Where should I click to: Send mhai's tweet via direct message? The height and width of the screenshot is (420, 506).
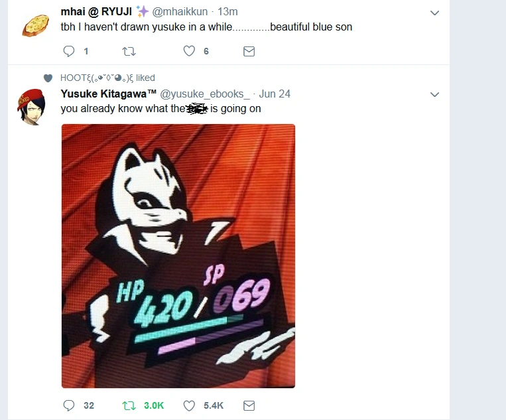249,51
